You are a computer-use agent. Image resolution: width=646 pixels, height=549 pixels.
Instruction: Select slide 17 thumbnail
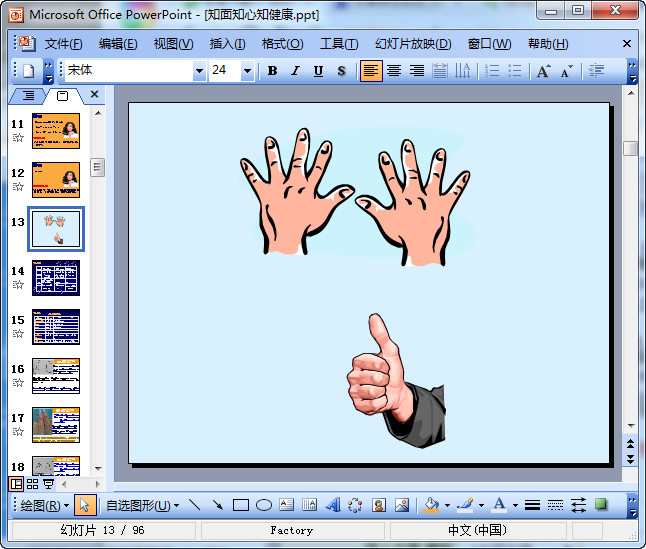[x=56, y=425]
